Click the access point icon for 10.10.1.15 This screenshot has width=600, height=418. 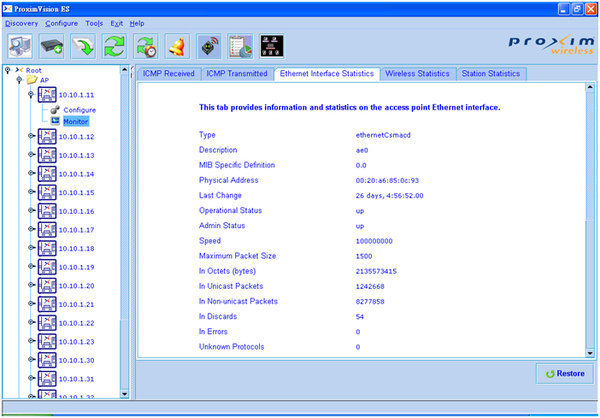pos(47,193)
